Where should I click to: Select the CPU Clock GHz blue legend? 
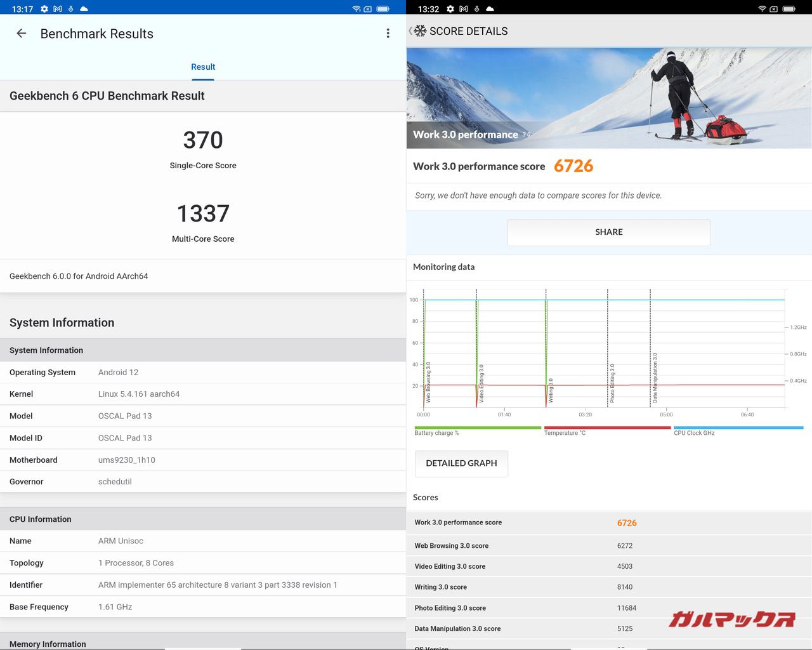coord(738,430)
